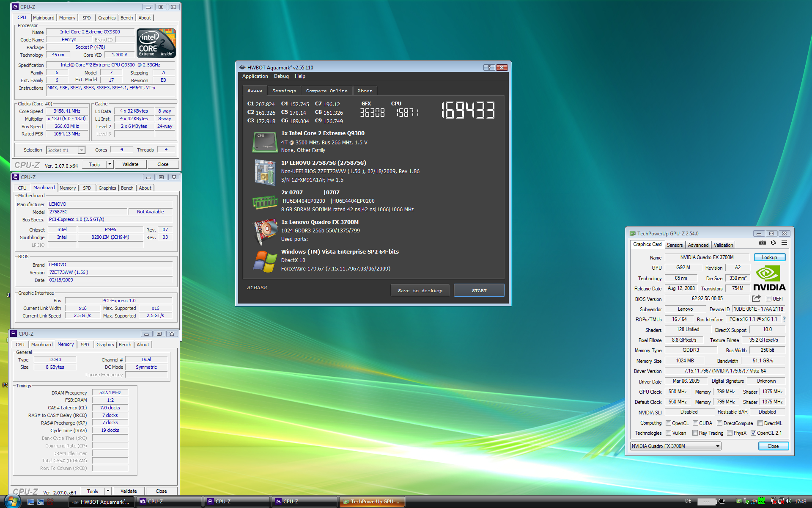Switch to the SPD tab in Mainboard CPU-Z window
812x508 pixels.
[x=87, y=188]
